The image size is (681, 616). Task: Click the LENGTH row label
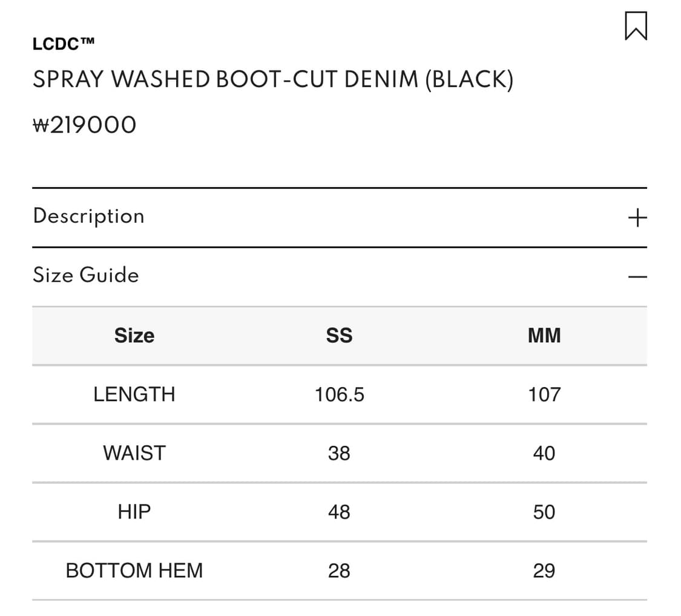point(134,395)
